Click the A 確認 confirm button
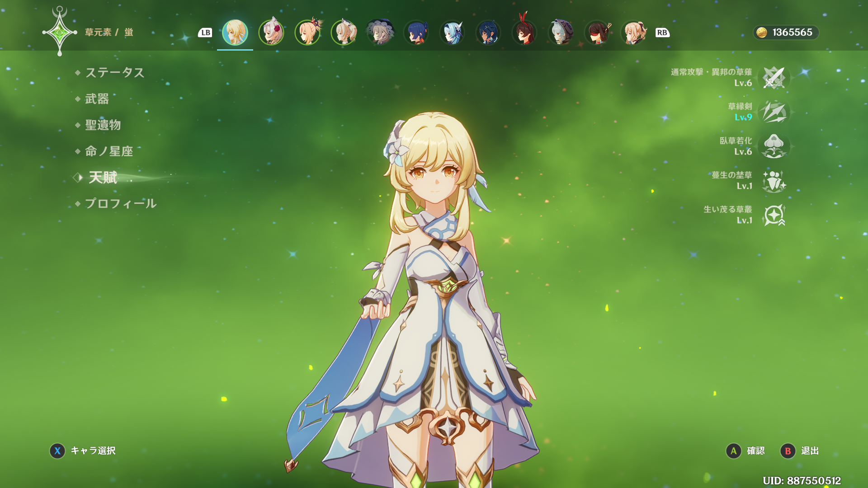The width and height of the screenshot is (868, 488). click(745, 451)
